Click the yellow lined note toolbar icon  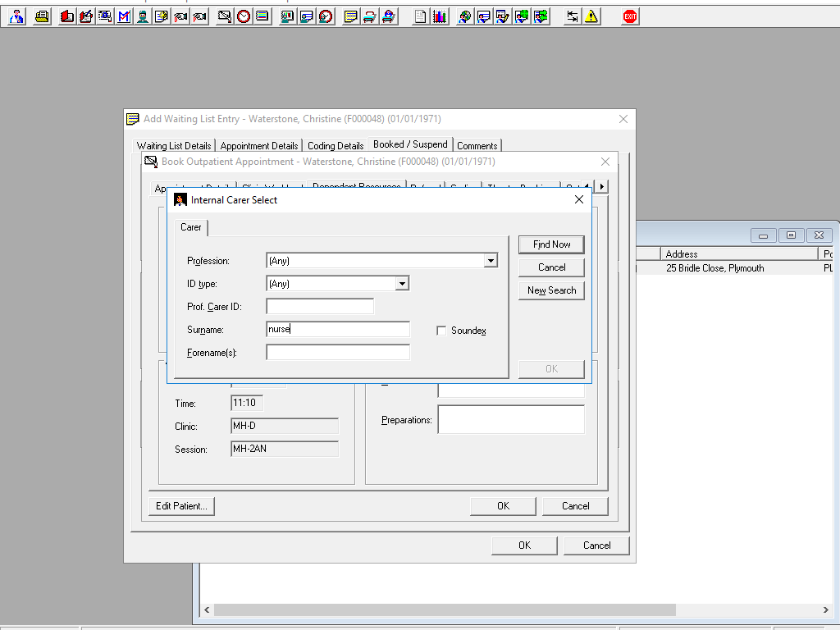tap(351, 16)
